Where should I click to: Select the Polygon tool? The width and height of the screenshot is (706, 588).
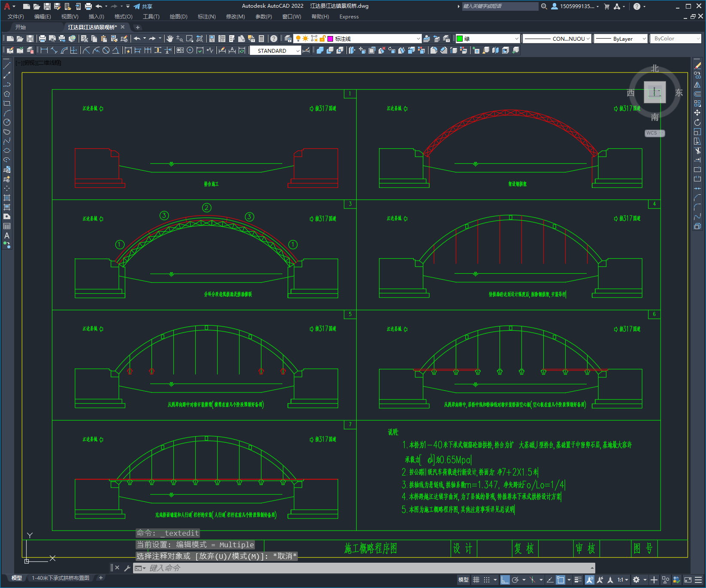(x=7, y=94)
